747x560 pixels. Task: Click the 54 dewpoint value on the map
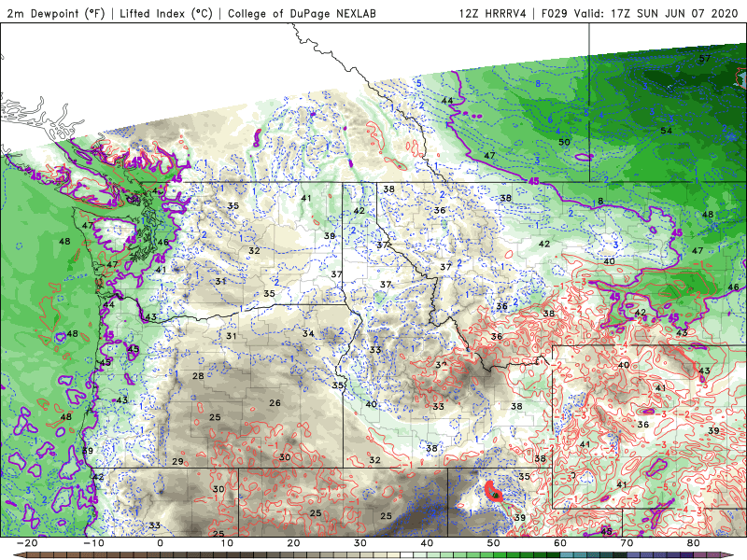click(x=666, y=131)
